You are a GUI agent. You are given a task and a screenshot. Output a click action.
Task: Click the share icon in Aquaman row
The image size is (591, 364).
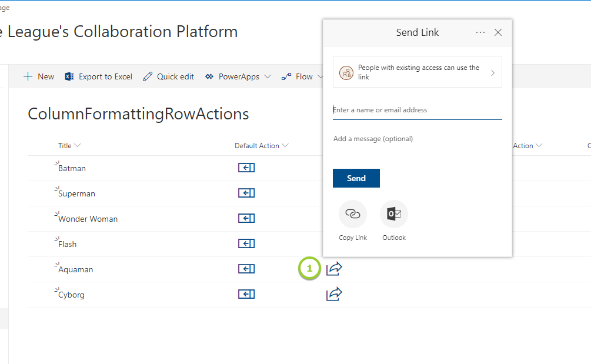[x=334, y=269]
